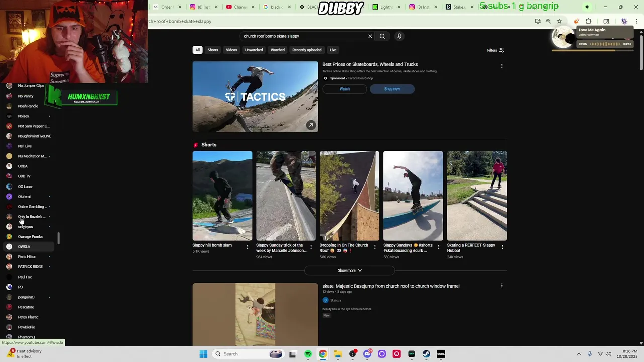
Task: Open OG Lunar subscription
Action: pyautogui.click(x=28, y=187)
